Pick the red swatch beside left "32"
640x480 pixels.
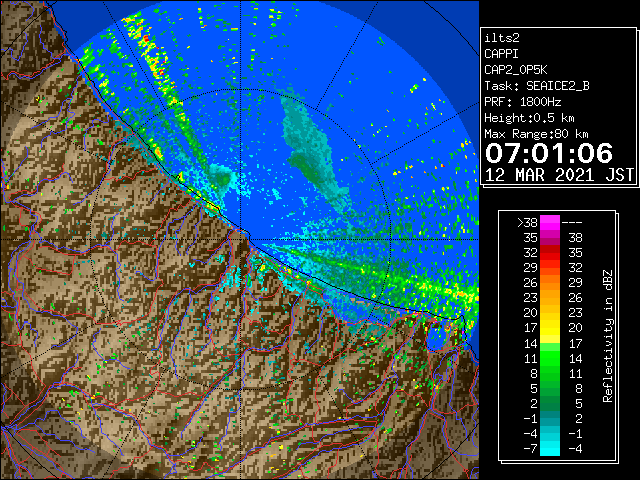click(x=550, y=253)
